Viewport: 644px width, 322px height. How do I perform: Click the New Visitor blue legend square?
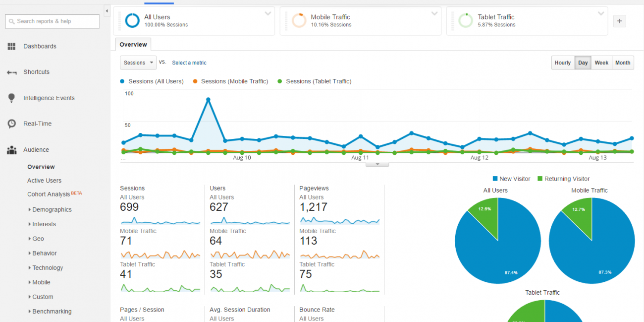495,179
